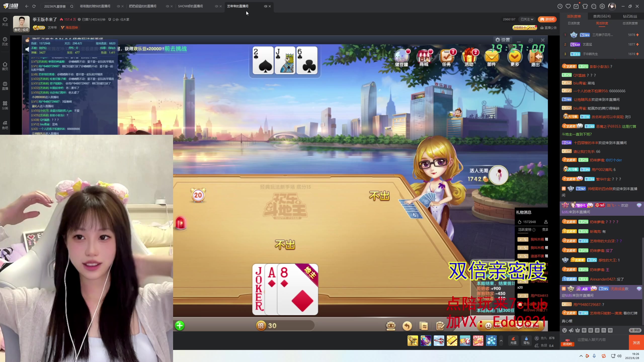Open the user avatar profile menu
The width and height of the screenshot is (644, 362).
(612, 6)
